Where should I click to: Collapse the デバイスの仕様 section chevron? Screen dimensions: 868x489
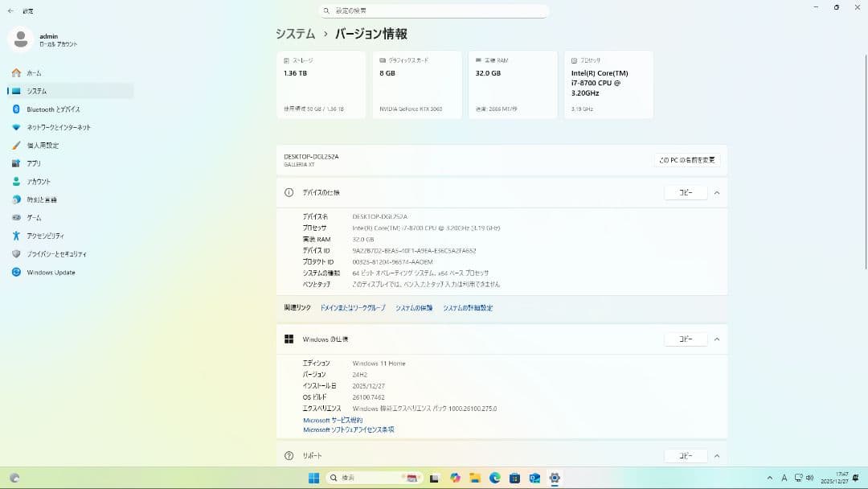[x=716, y=193]
